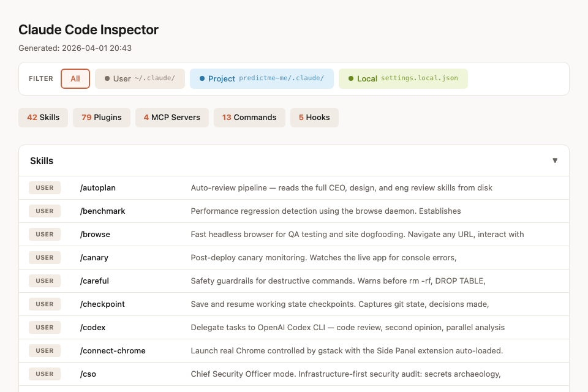The width and height of the screenshot is (588, 392).
Task: Click the 13 Commands badge
Action: coord(249,117)
